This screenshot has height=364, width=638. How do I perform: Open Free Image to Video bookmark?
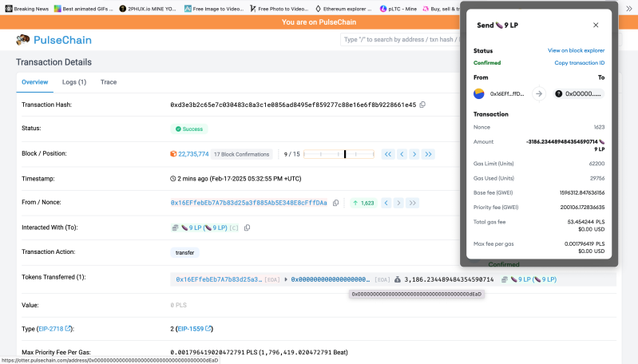[214, 9]
